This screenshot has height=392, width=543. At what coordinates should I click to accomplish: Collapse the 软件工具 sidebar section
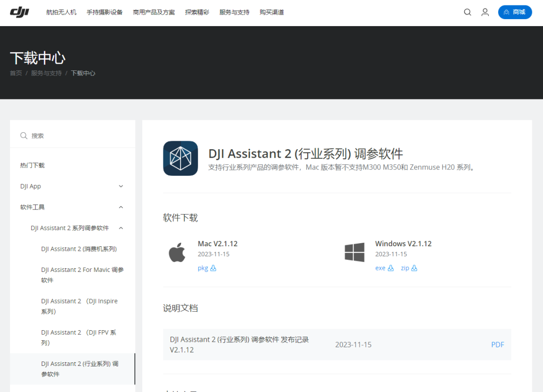coord(72,207)
